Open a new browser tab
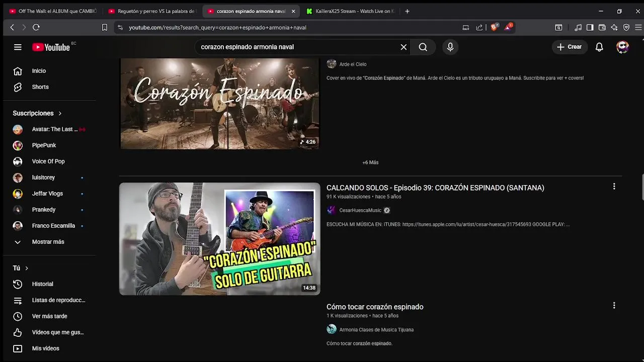The height and width of the screenshot is (362, 644). click(407, 11)
